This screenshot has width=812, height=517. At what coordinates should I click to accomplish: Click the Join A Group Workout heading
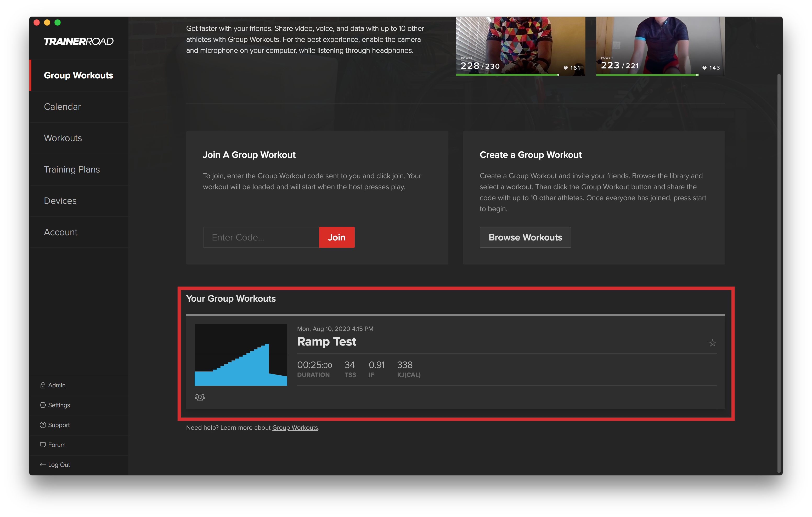249,155
